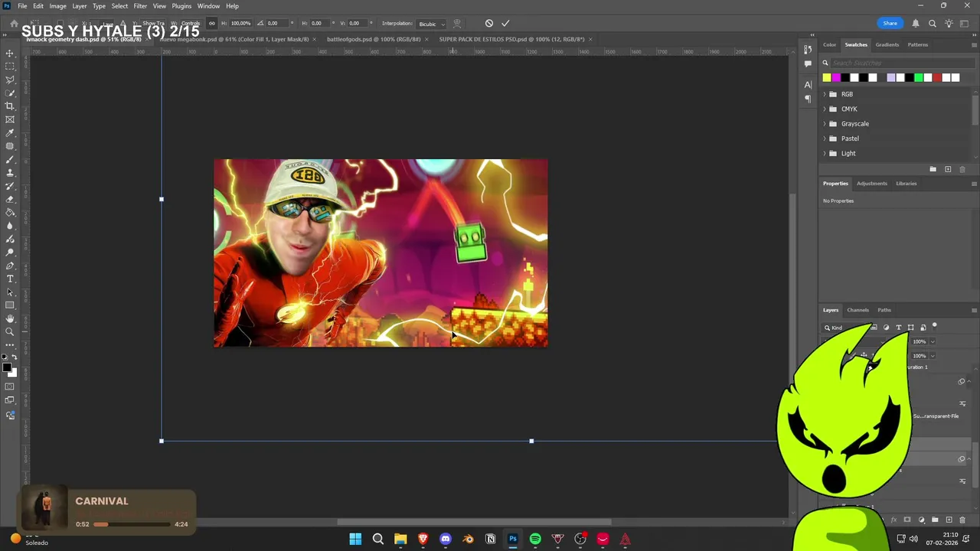
Task: Select the Lasso tool
Action: (x=10, y=80)
